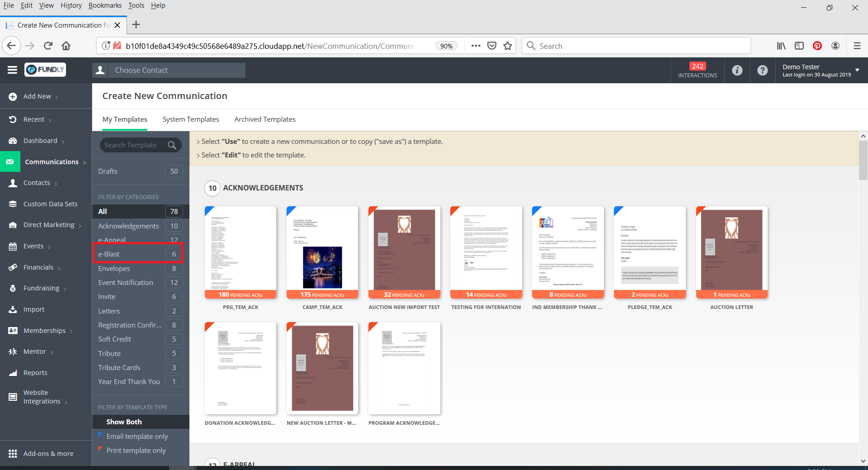
Task: Click the help question mark icon
Action: (x=762, y=70)
